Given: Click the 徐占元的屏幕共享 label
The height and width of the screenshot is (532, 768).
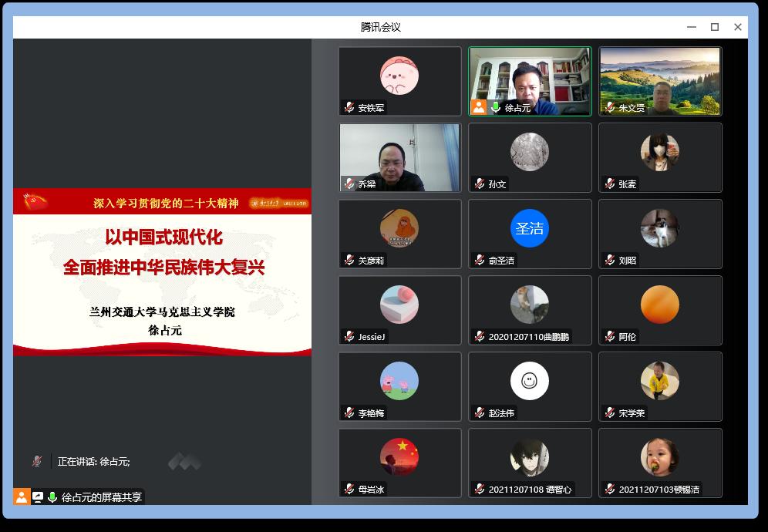Looking at the screenshot, I should [102, 497].
